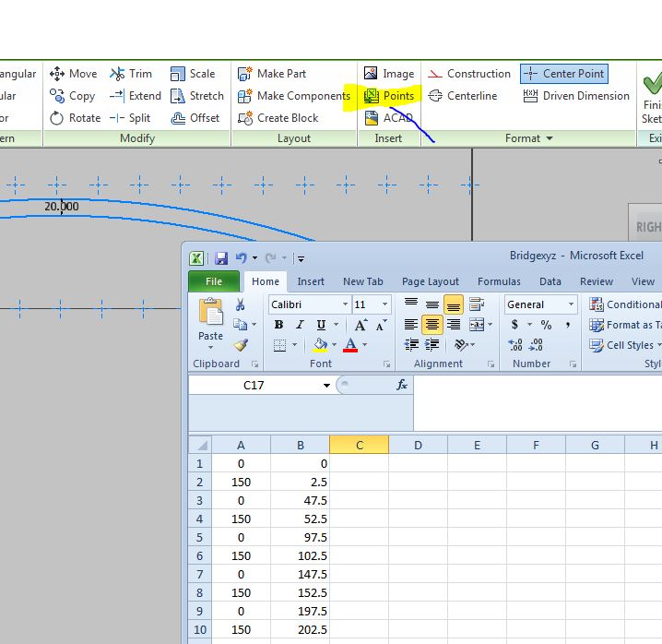Open the General number format dropdown
Viewport: 662px width, 644px height.
(x=571, y=304)
